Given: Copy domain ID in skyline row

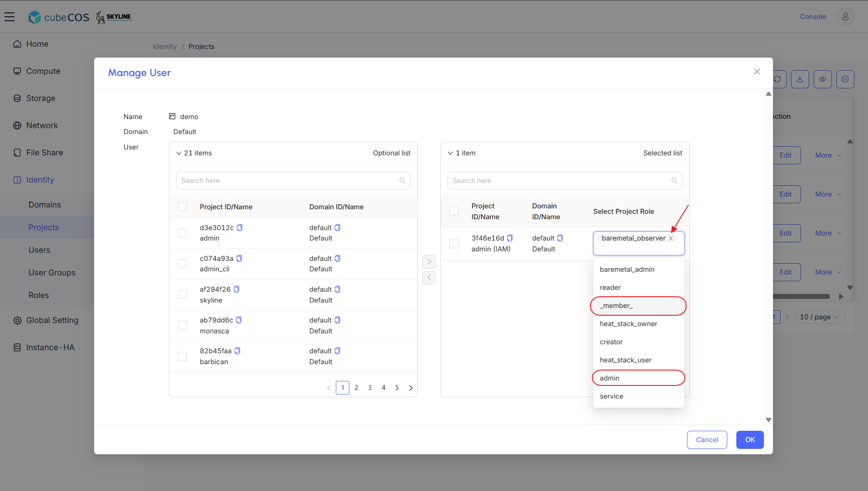Looking at the screenshot, I should pyautogui.click(x=338, y=289).
